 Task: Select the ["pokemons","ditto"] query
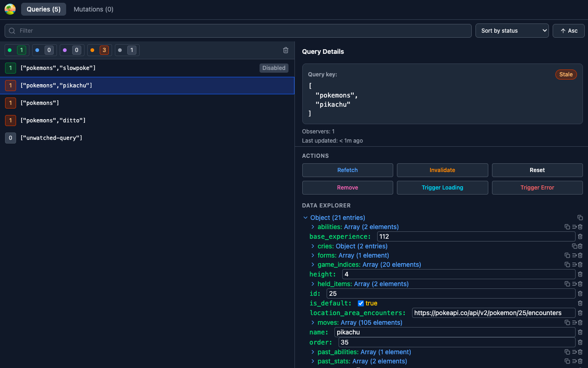tap(147, 121)
